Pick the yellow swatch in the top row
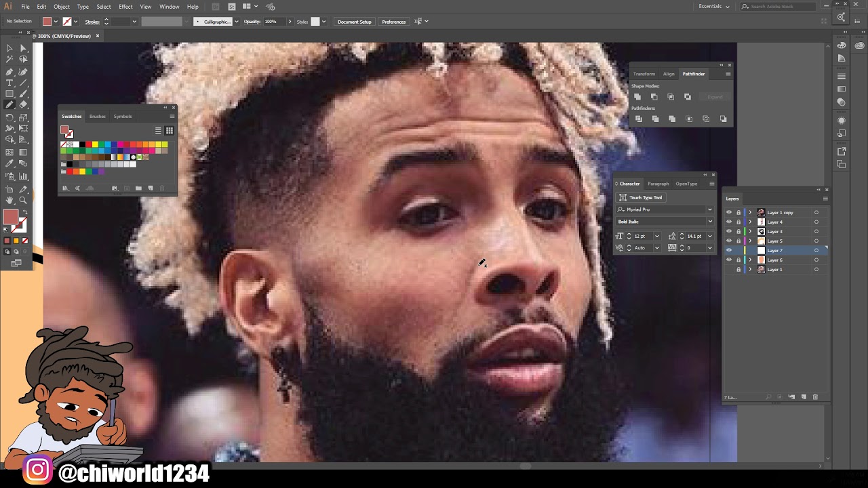The image size is (868, 488). [x=95, y=144]
